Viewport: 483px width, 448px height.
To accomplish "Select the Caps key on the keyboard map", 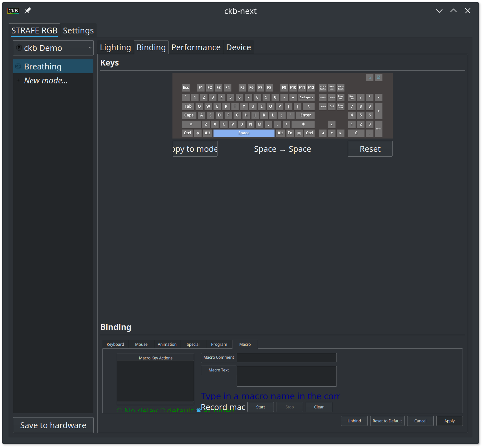I will 189,115.
